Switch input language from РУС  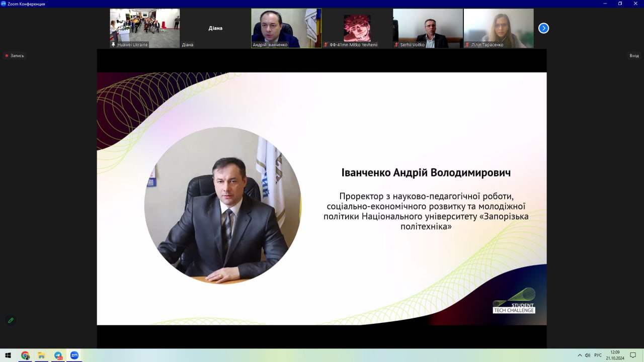(598, 355)
